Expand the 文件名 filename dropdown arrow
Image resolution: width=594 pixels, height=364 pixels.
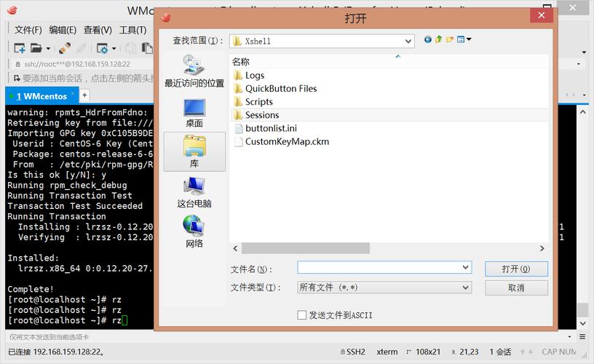point(466,267)
